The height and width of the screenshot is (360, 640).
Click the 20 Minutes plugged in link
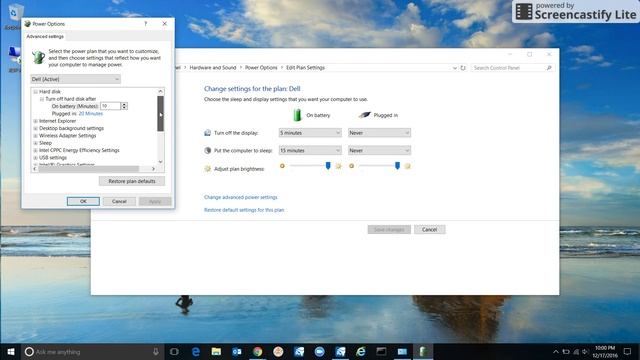[91, 114]
